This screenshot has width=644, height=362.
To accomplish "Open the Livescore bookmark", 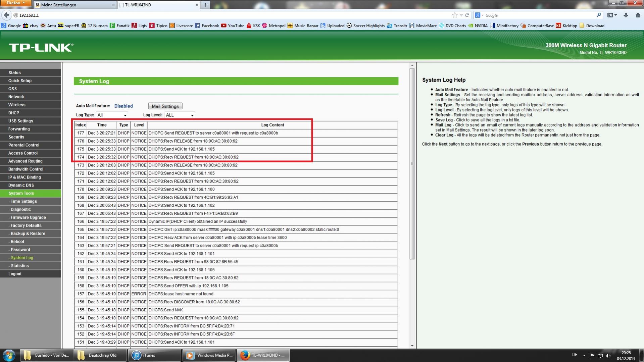I will click(x=181, y=25).
